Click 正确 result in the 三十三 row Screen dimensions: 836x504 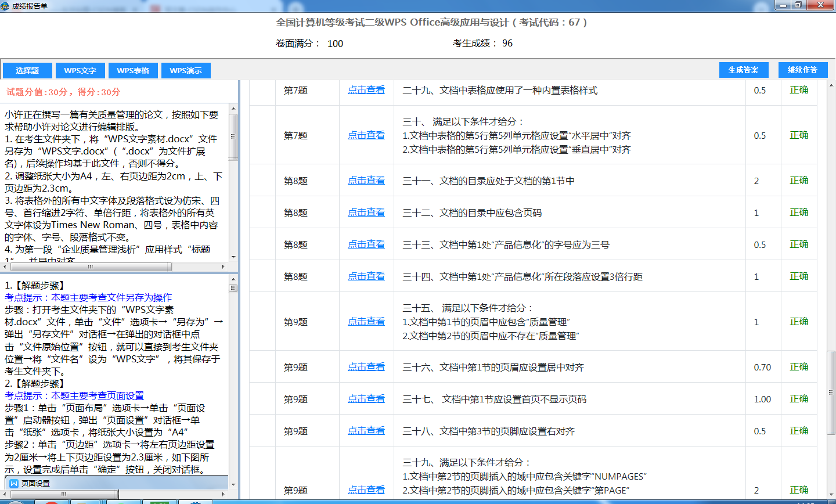coord(799,244)
